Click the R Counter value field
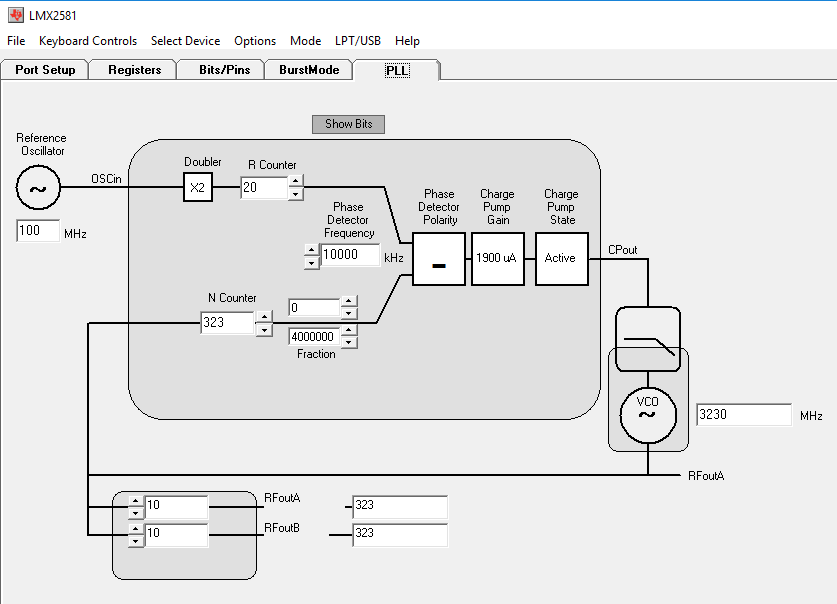Viewport: 837px width, 604px height. pyautogui.click(x=264, y=188)
